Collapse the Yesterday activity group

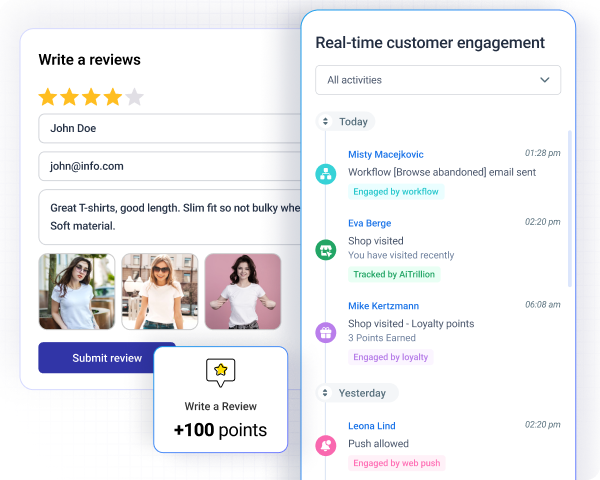[x=325, y=393]
